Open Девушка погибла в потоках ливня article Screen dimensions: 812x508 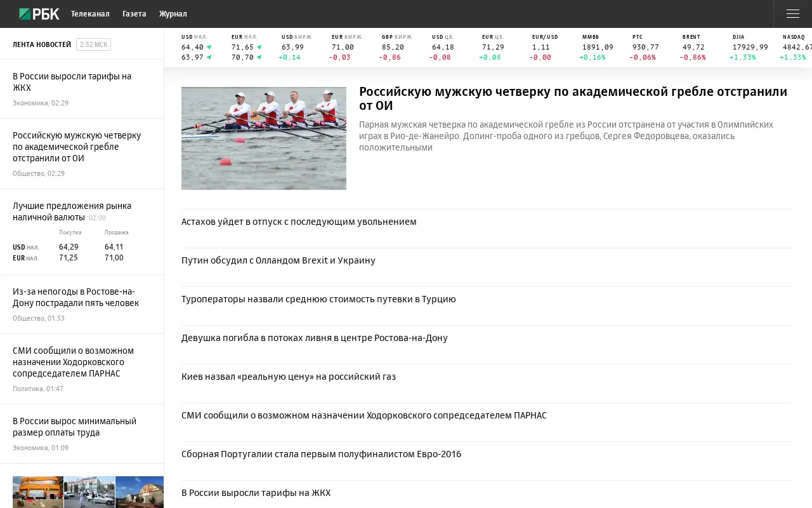(x=315, y=338)
